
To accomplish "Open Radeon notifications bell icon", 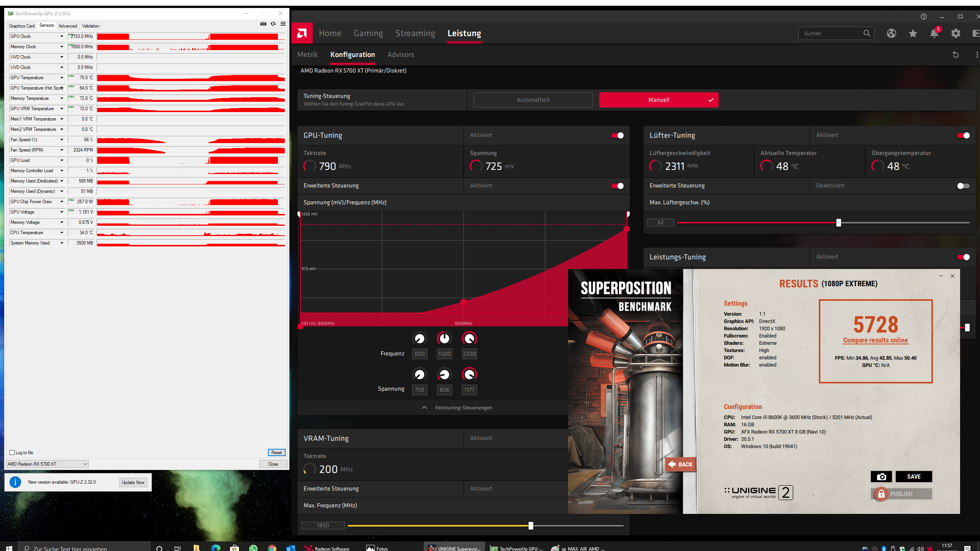I will [934, 34].
